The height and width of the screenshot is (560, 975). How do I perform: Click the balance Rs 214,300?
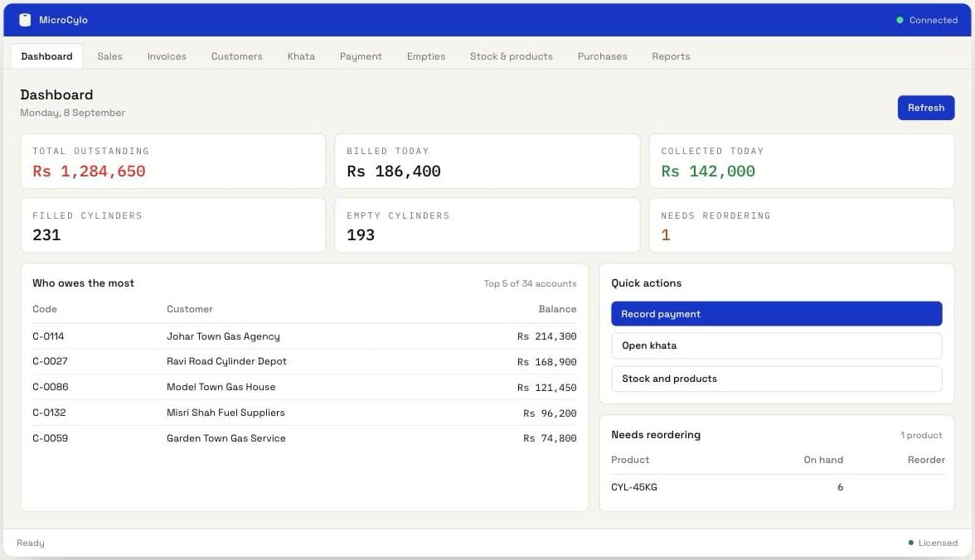[x=546, y=336]
